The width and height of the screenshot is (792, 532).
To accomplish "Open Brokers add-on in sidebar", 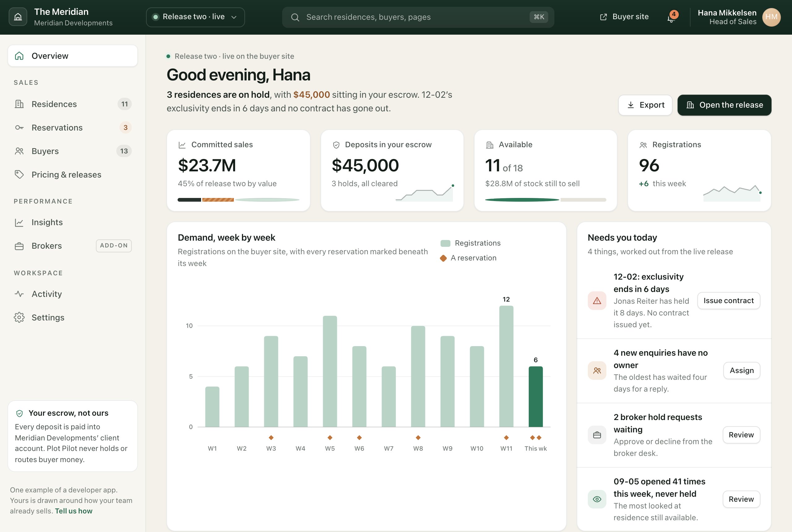I will pos(73,246).
